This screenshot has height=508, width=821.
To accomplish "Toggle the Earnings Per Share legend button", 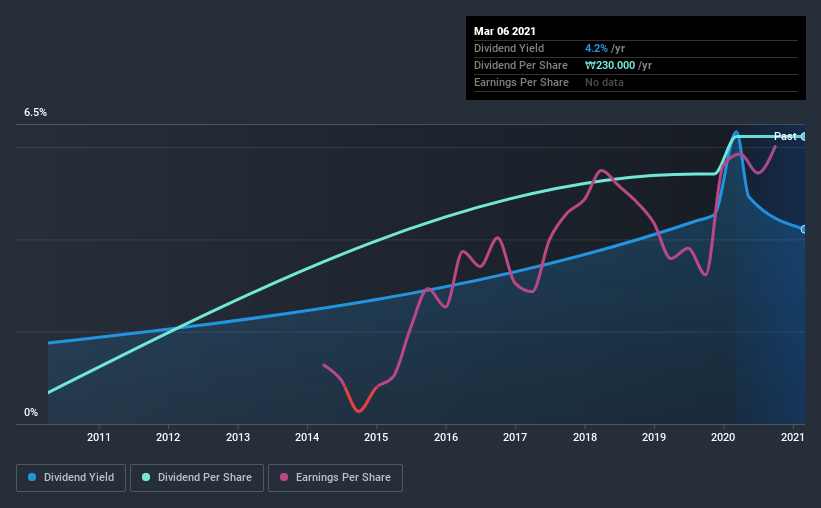I will pyautogui.click(x=335, y=478).
